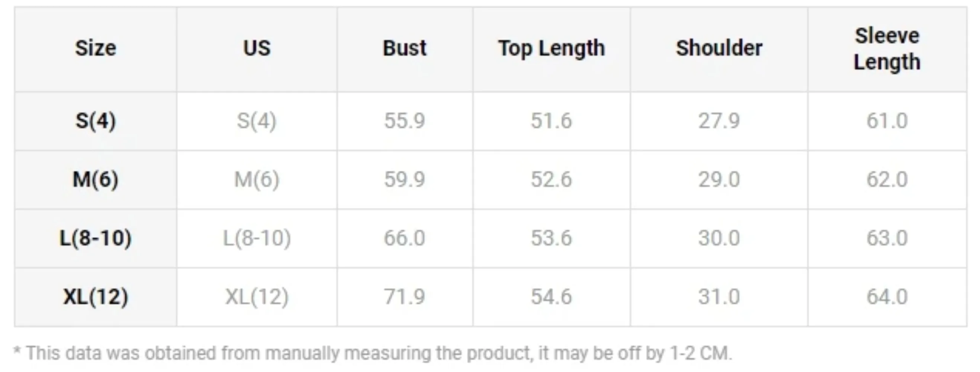The width and height of the screenshot is (980, 372).
Task: Select sleeve length value 64.0
Action: 887,297
